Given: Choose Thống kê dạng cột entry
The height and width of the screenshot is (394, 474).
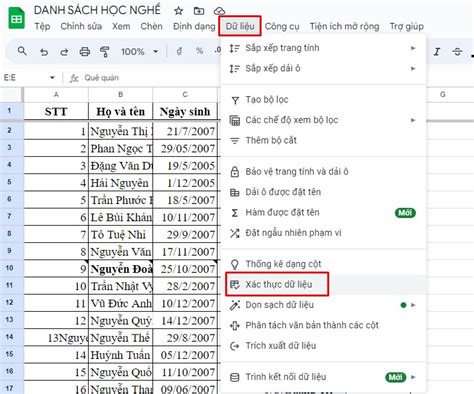Looking at the screenshot, I should (x=323, y=264).
